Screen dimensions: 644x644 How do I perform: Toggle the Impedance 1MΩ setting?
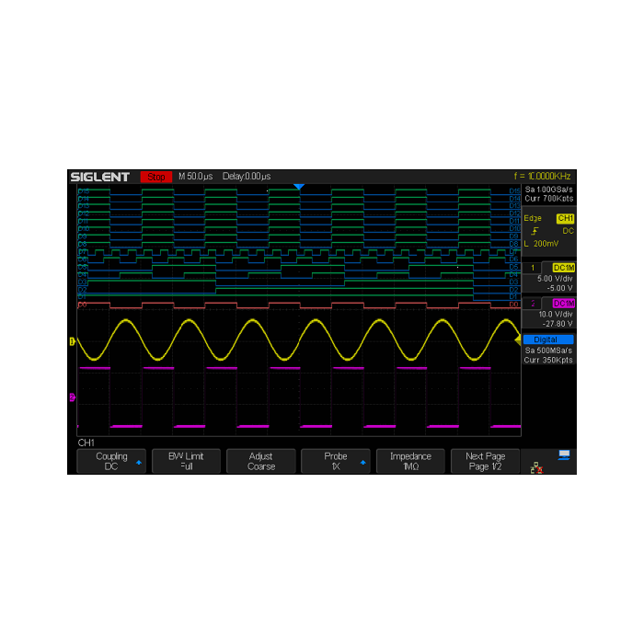point(411,461)
